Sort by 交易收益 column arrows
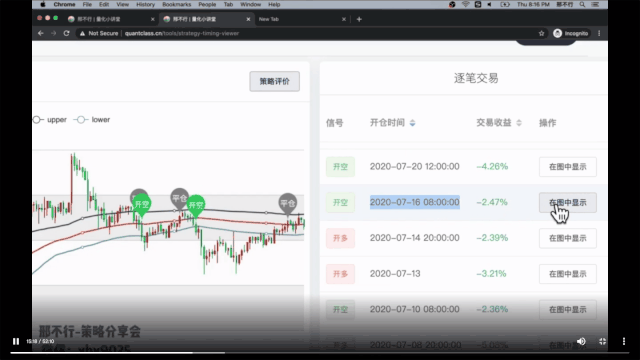 [519, 123]
